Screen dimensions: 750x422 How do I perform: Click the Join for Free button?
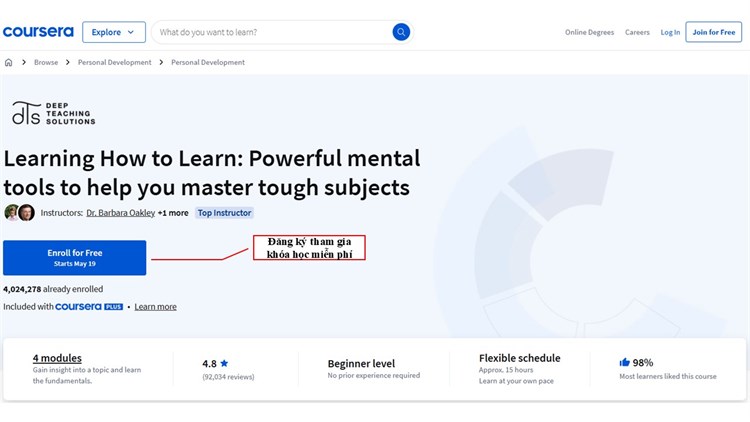(x=714, y=32)
